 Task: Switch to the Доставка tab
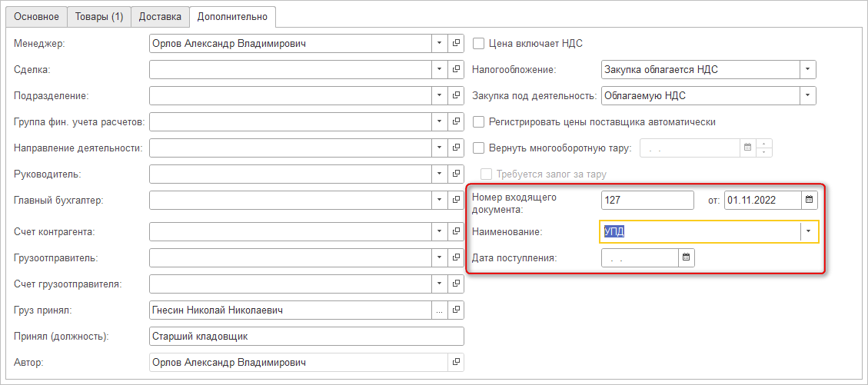click(160, 16)
